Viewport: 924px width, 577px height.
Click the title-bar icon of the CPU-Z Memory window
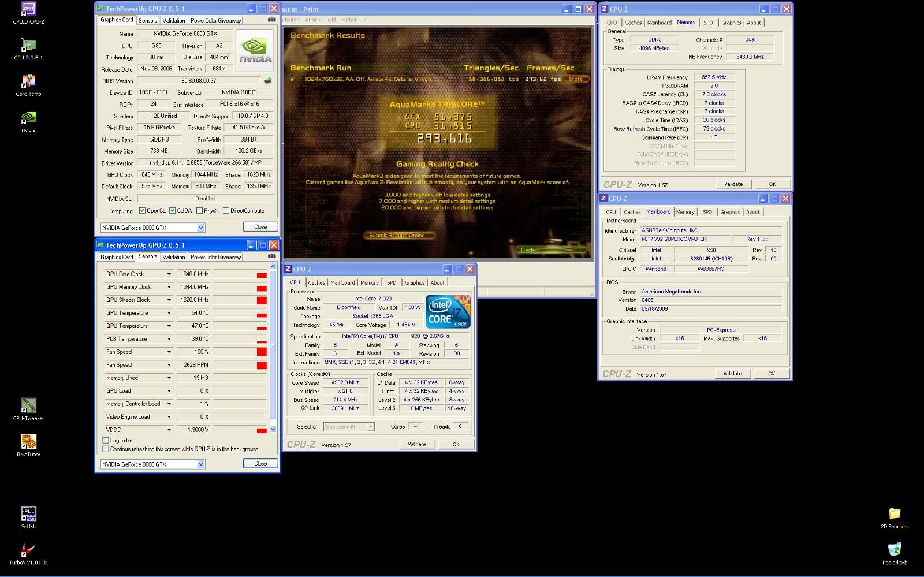tap(605, 9)
